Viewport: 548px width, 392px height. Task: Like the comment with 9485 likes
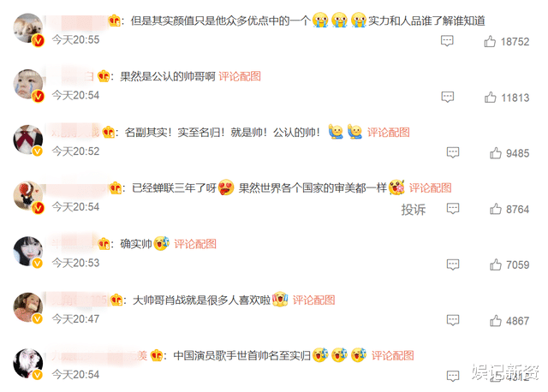pyautogui.click(x=496, y=153)
